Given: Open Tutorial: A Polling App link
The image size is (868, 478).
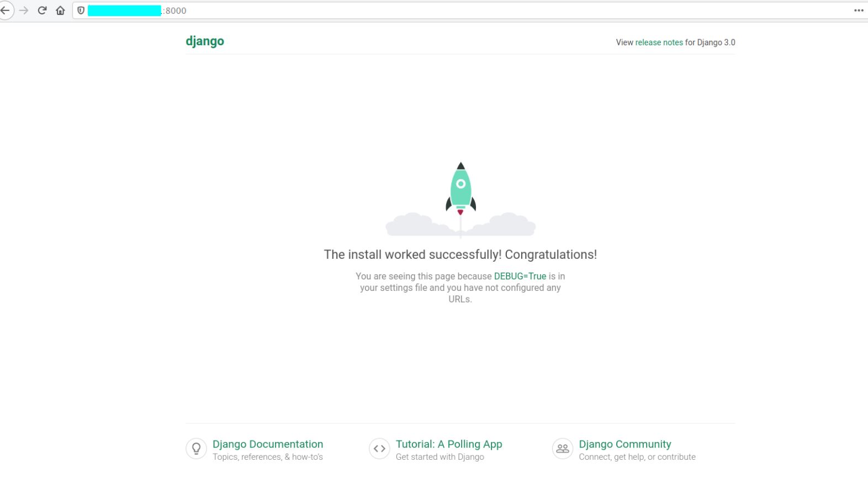Looking at the screenshot, I should tap(449, 444).
